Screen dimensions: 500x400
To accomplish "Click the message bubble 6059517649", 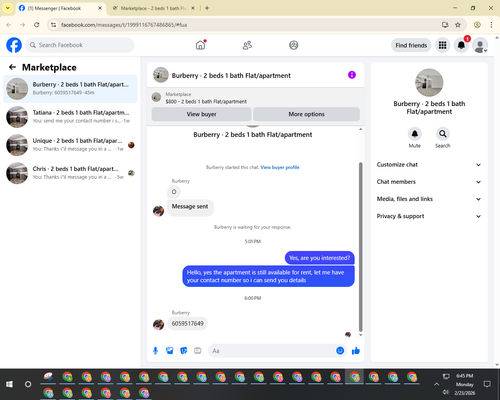I will pyautogui.click(x=188, y=324).
